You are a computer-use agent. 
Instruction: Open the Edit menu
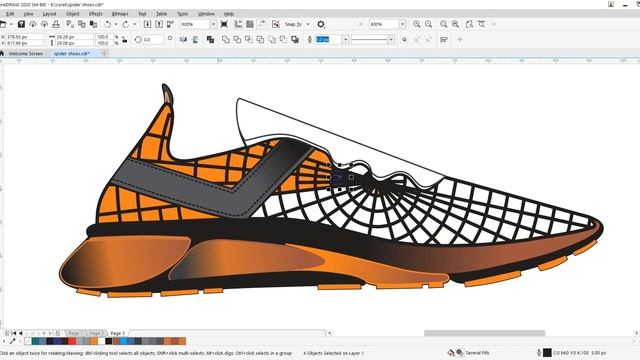(10, 14)
